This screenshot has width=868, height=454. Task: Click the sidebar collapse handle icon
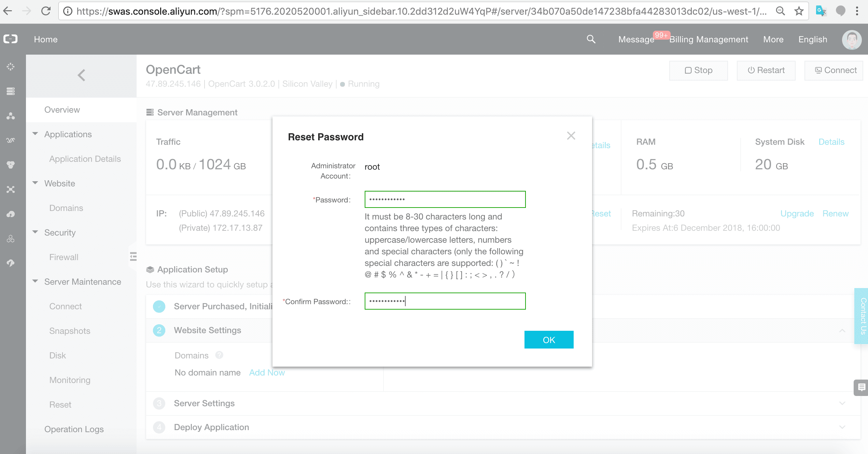[133, 256]
